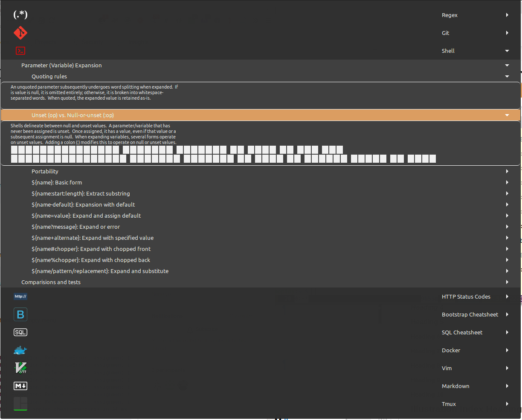Select the Regex (.*) sidebar icon
This screenshot has width=522, height=420.
coord(20,14)
